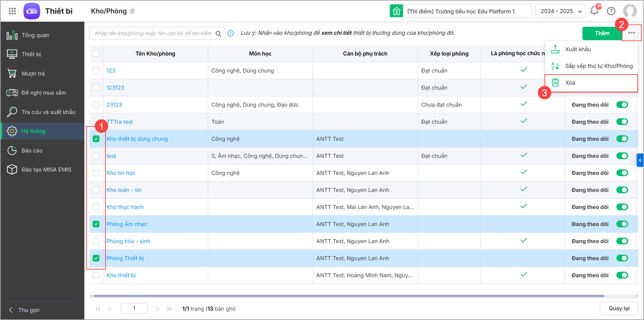Click the green Thêm button

(x=602, y=33)
